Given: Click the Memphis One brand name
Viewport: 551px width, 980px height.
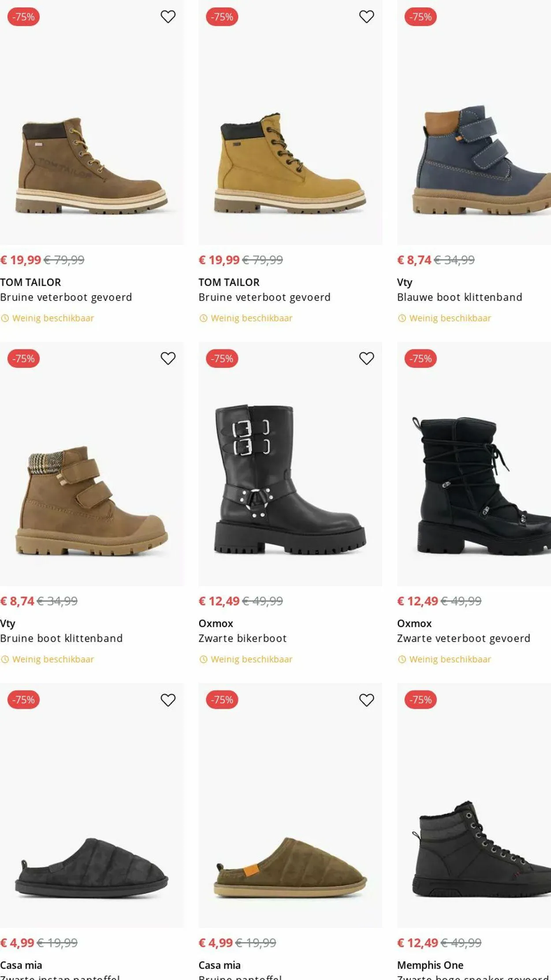Looking at the screenshot, I should tap(430, 965).
